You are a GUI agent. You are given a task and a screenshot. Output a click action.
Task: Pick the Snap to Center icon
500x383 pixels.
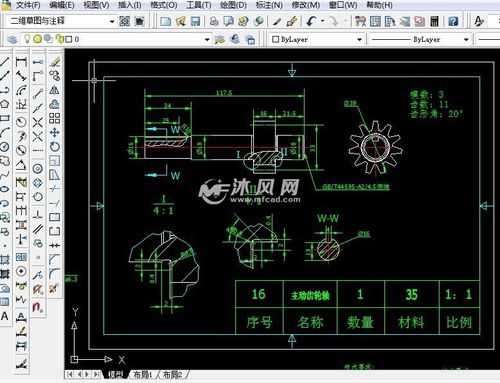[38, 168]
